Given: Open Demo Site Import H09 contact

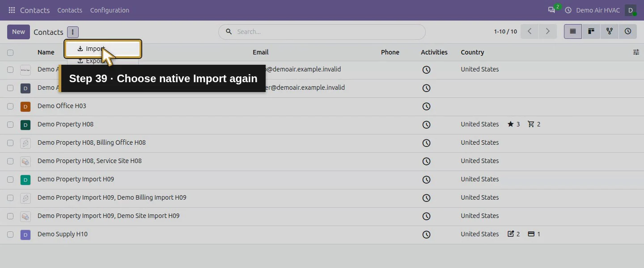Looking at the screenshot, I should [108, 216].
